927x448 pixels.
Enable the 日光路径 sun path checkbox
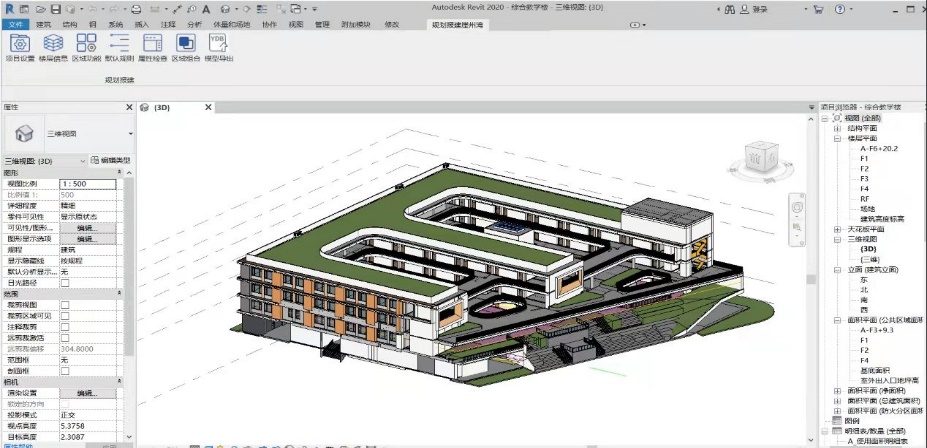[65, 283]
